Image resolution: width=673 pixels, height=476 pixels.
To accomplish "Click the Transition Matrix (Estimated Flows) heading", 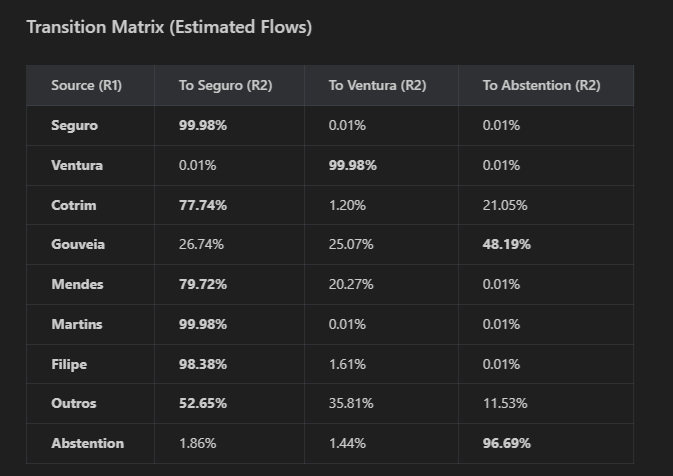I will tap(169, 27).
